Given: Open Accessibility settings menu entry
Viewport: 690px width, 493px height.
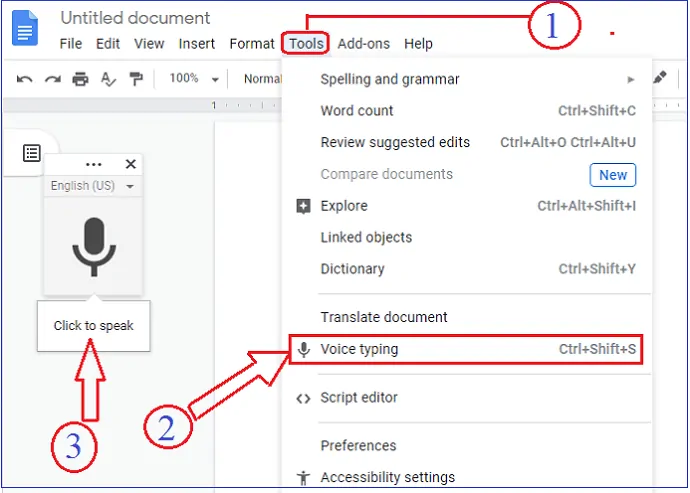Looking at the screenshot, I should click(387, 477).
